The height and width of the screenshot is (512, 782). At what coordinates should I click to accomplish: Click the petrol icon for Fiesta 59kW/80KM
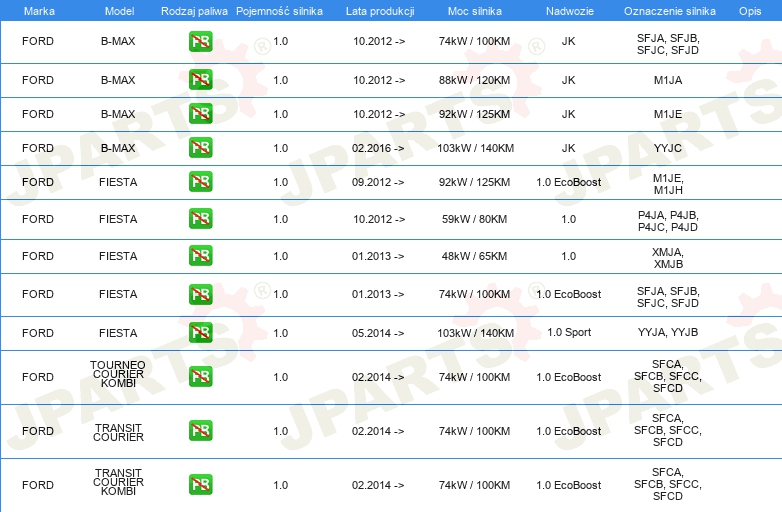200,218
